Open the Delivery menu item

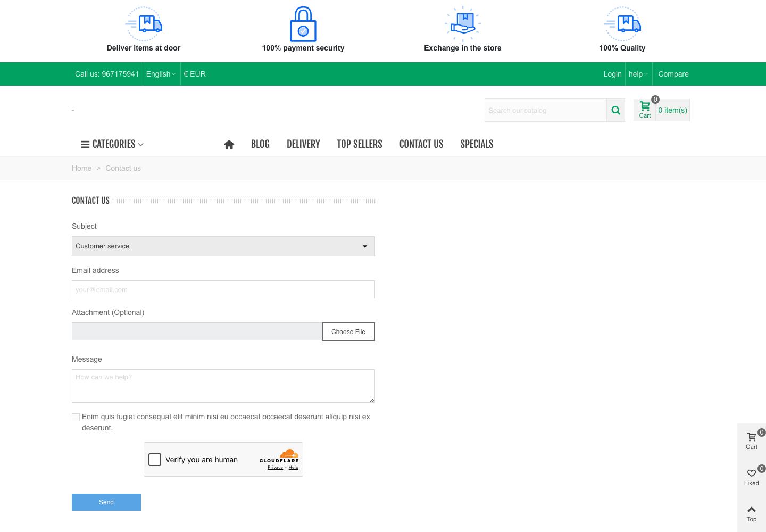(303, 144)
